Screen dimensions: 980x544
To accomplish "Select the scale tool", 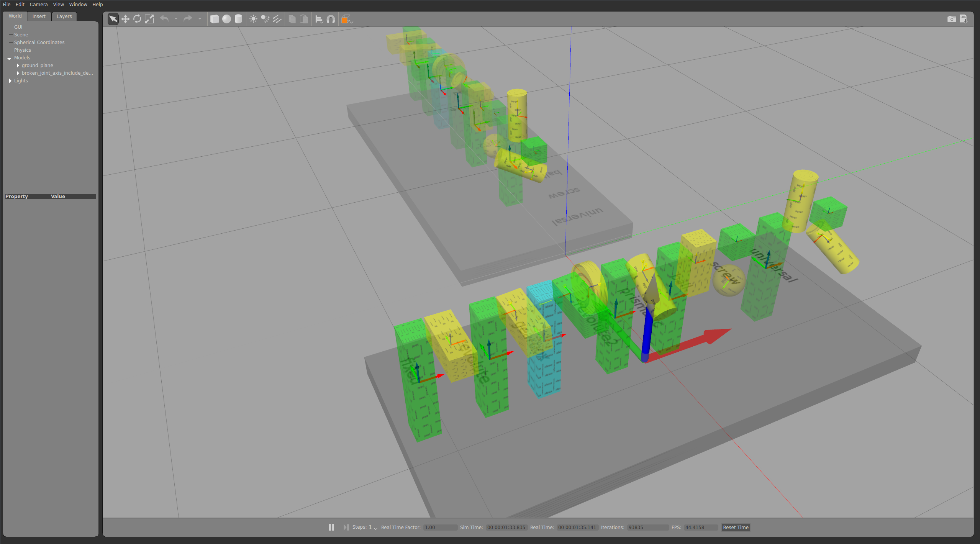I will [x=149, y=19].
